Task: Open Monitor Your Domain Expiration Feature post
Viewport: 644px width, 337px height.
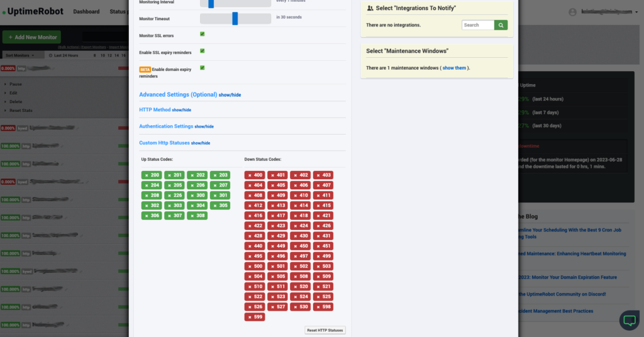Action: [x=568, y=277]
